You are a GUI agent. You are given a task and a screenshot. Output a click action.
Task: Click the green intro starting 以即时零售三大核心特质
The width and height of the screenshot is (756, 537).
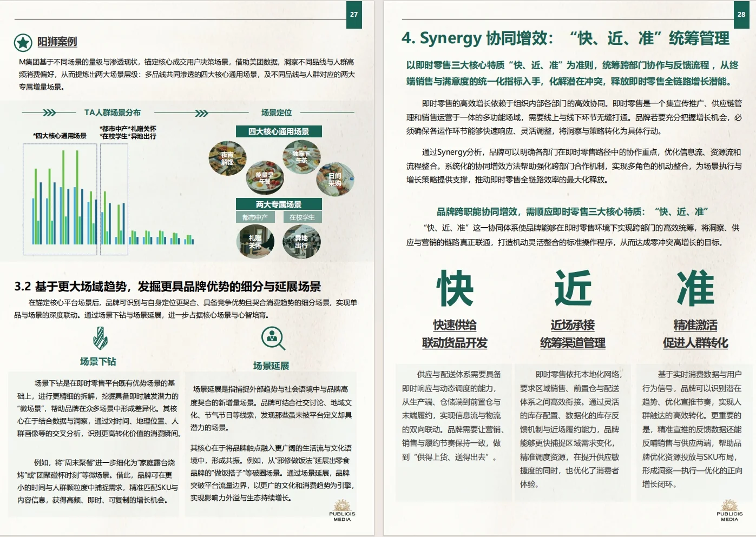tap(573, 73)
